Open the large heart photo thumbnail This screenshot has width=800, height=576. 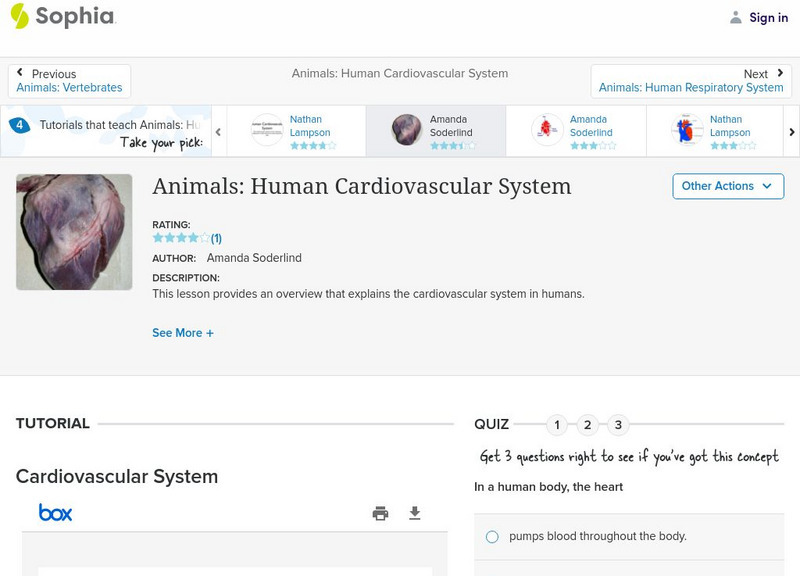pos(74,232)
